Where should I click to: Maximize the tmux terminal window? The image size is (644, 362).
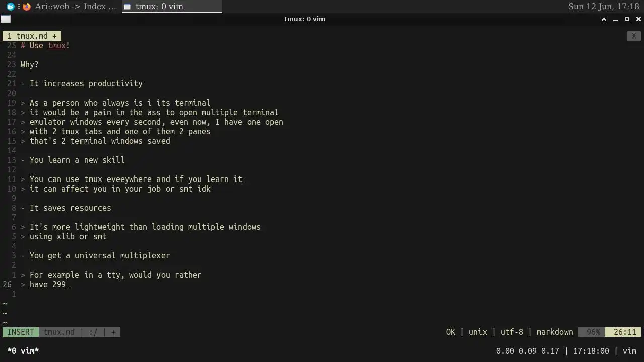[x=627, y=19]
